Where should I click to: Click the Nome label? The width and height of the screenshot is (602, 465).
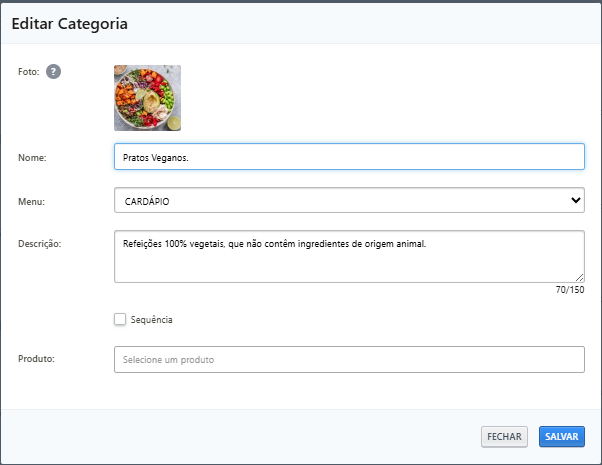point(32,158)
